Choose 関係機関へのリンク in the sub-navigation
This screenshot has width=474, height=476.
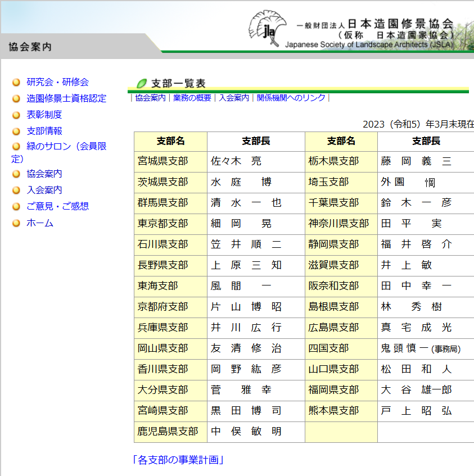pyautogui.click(x=291, y=98)
